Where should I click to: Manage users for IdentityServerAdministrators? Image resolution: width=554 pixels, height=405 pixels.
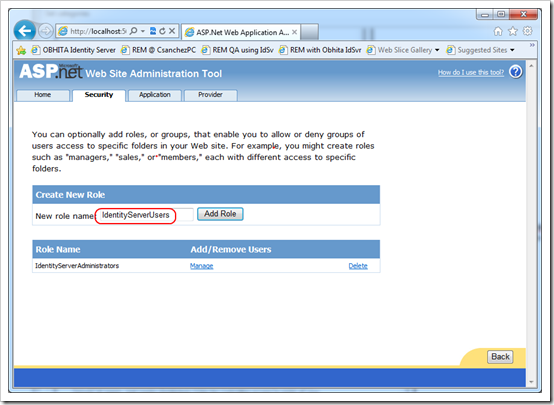(x=201, y=266)
